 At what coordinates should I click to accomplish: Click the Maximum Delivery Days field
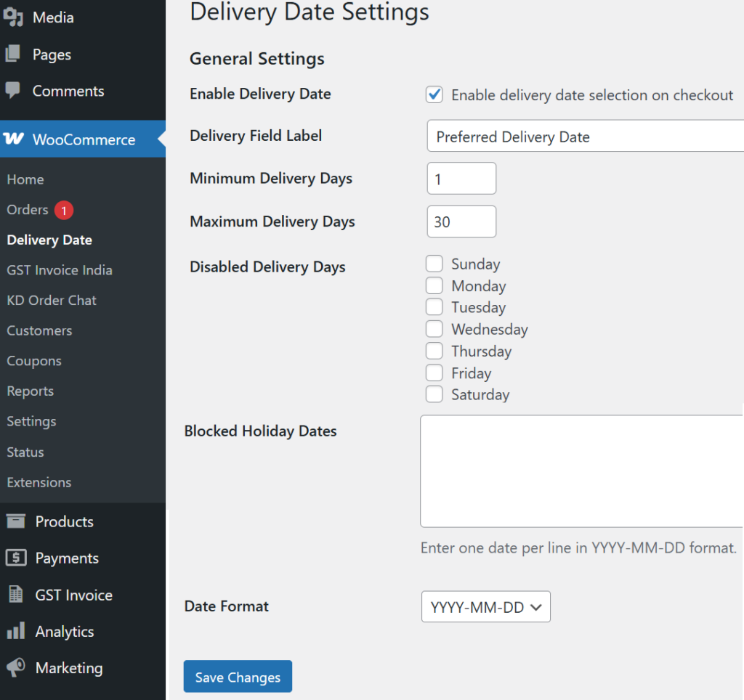[x=461, y=221]
